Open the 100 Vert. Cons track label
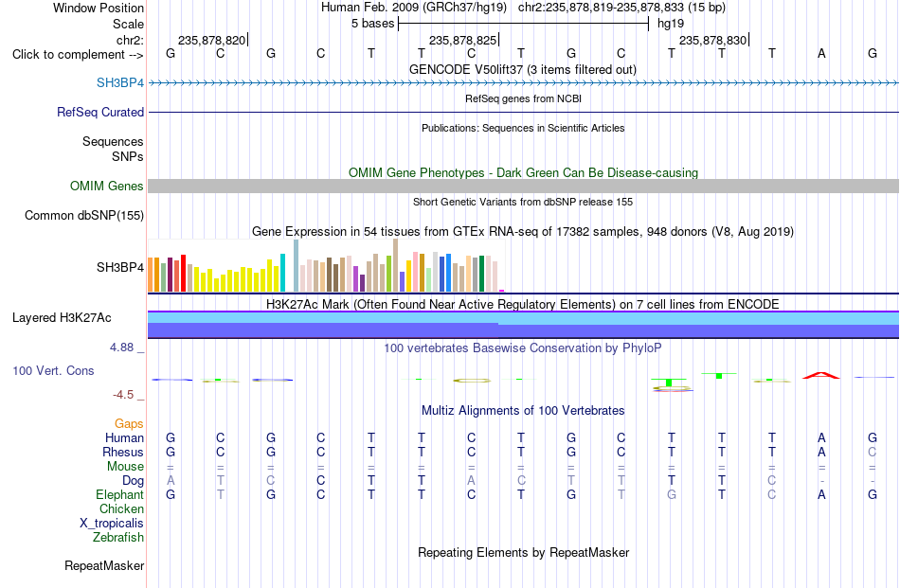 (53, 370)
